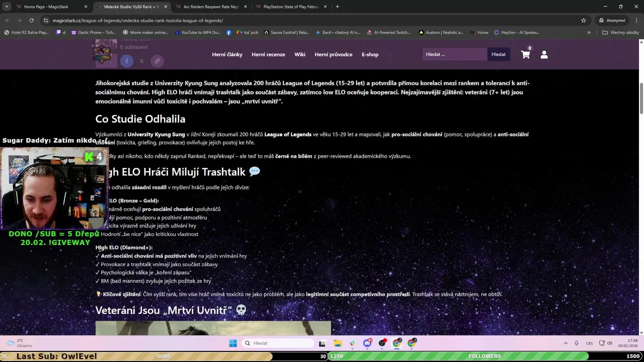Open the shopping cart icon
The image size is (644, 362).
click(525, 54)
